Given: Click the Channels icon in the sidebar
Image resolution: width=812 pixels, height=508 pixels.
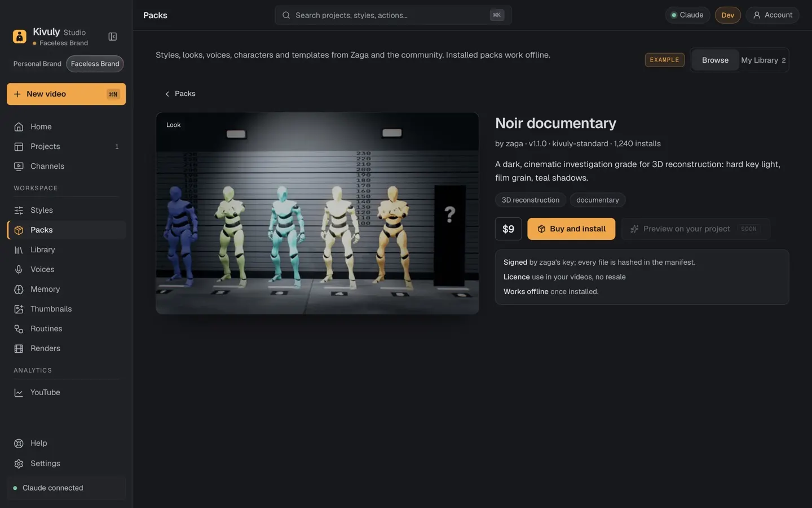Looking at the screenshot, I should 19,166.
